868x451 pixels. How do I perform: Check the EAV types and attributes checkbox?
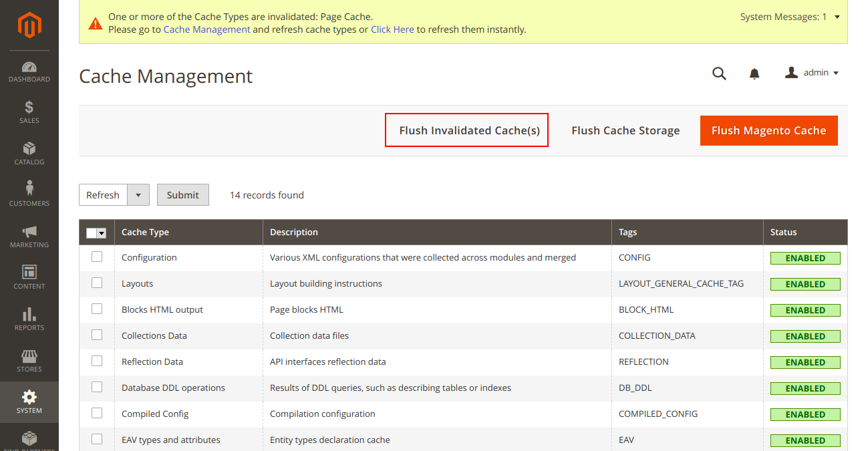click(x=97, y=439)
